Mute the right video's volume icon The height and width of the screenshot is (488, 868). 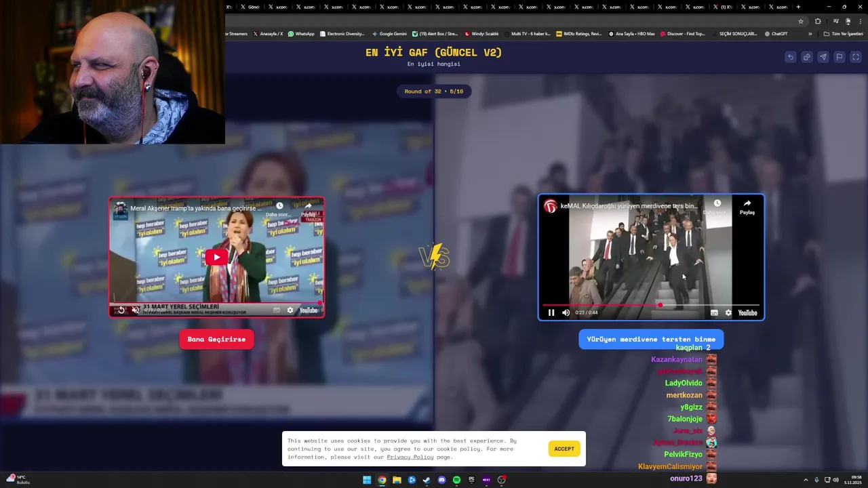(566, 312)
